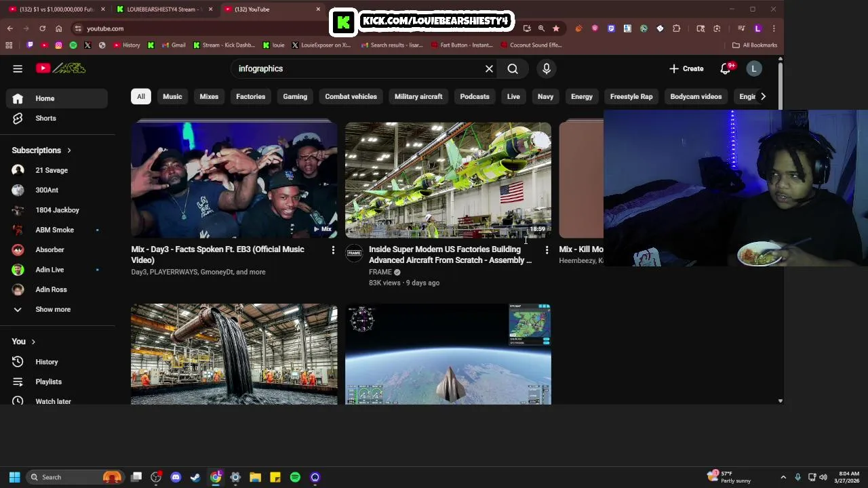The height and width of the screenshot is (488, 868).
Task: Open the History bookmark
Action: coord(126,45)
